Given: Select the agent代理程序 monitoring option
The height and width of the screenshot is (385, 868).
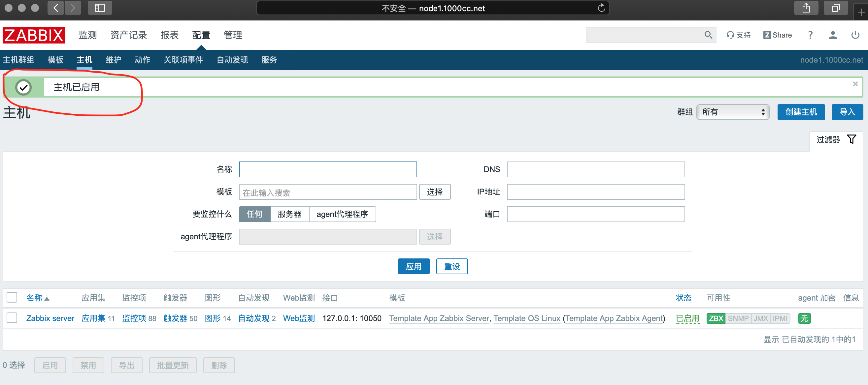Looking at the screenshot, I should pyautogui.click(x=342, y=214).
